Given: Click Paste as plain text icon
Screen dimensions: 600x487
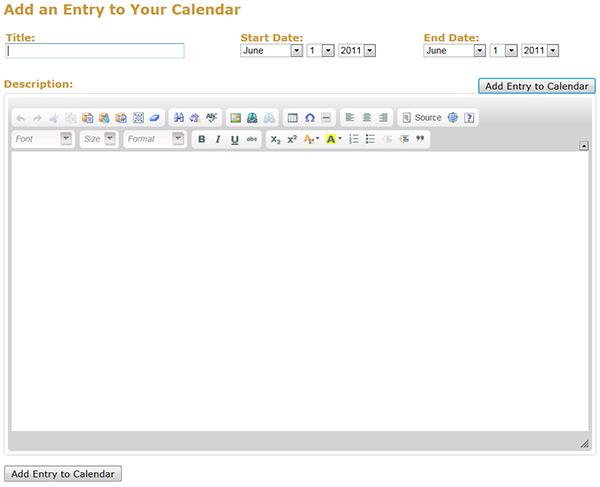Looking at the screenshot, I should coord(104,118).
